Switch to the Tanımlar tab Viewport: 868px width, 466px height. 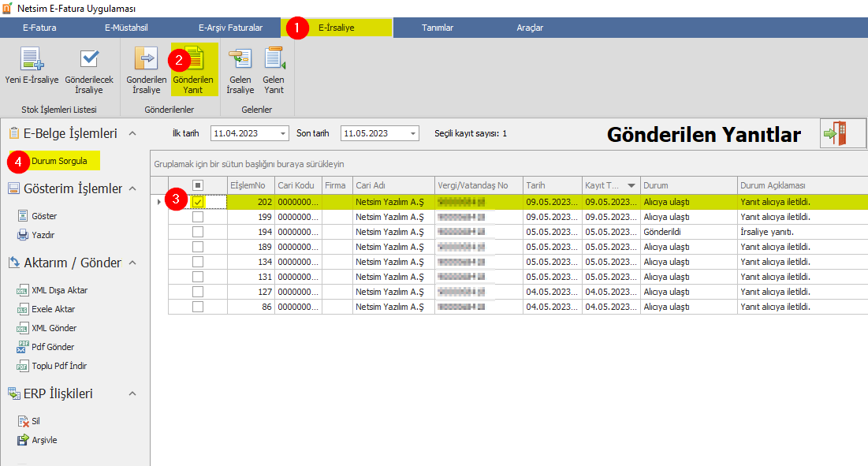pyautogui.click(x=438, y=28)
